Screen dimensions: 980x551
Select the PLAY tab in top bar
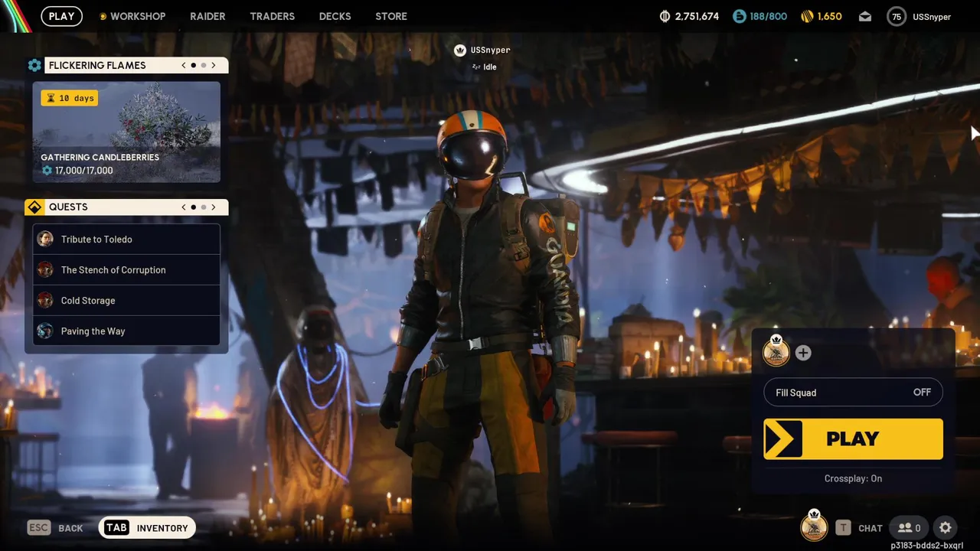point(61,16)
